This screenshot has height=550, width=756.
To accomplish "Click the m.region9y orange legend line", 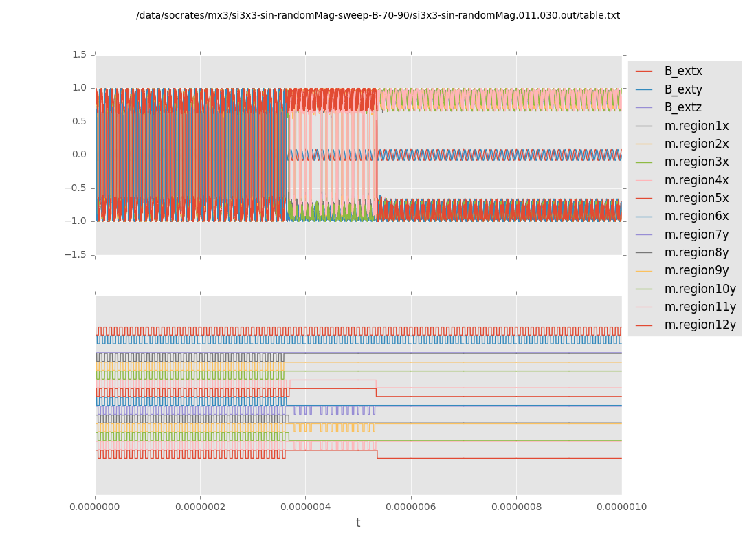I will tap(644, 271).
